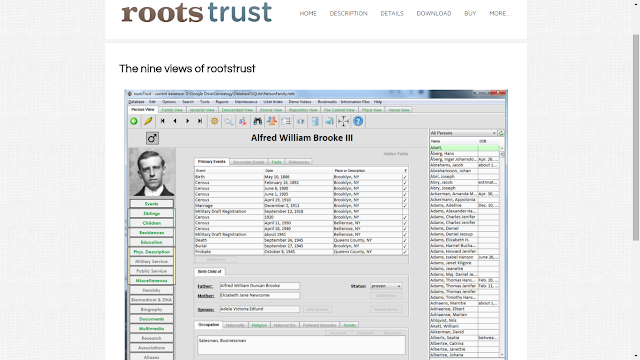640x360 pixels.
Task: Click the Documents sidebar button
Action: [x=151, y=319]
